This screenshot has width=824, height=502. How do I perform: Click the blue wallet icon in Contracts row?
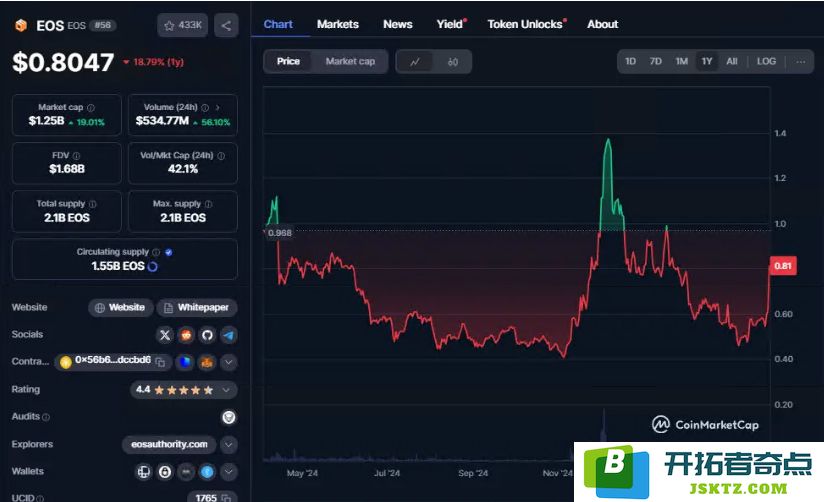click(x=184, y=362)
